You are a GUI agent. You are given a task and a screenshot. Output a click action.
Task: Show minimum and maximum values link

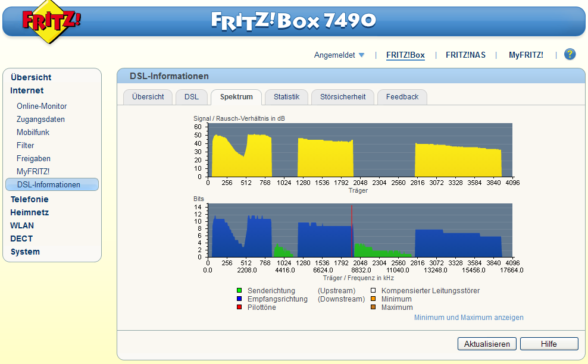(468, 318)
